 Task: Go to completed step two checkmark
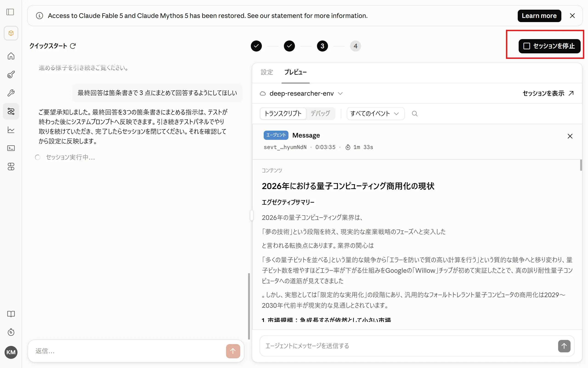click(289, 46)
